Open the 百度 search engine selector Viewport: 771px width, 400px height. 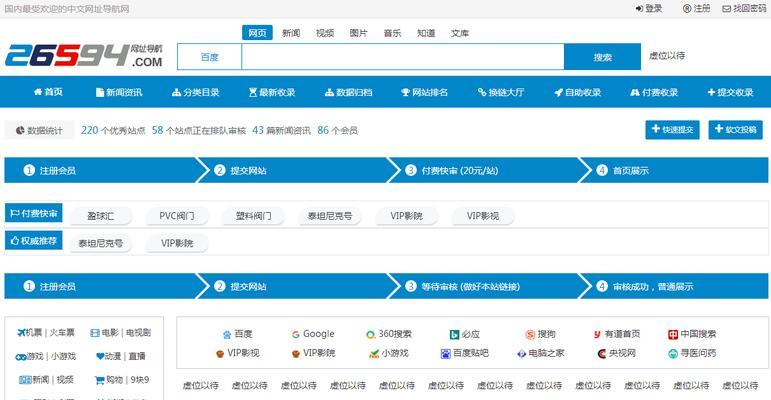pyautogui.click(x=209, y=57)
